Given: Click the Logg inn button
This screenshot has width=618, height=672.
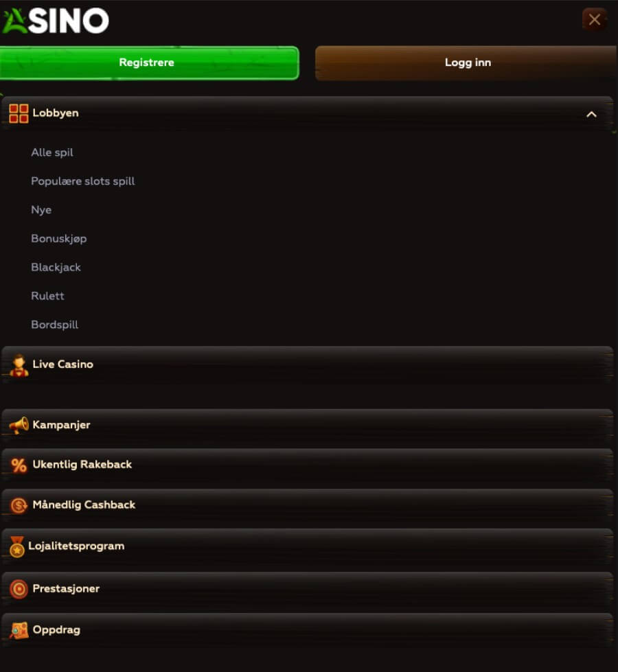Looking at the screenshot, I should click(467, 62).
